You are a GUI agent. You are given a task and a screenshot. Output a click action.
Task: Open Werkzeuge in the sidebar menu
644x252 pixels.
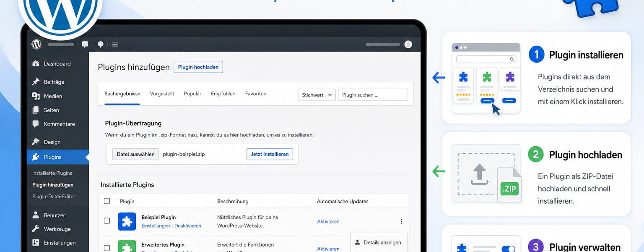58,229
